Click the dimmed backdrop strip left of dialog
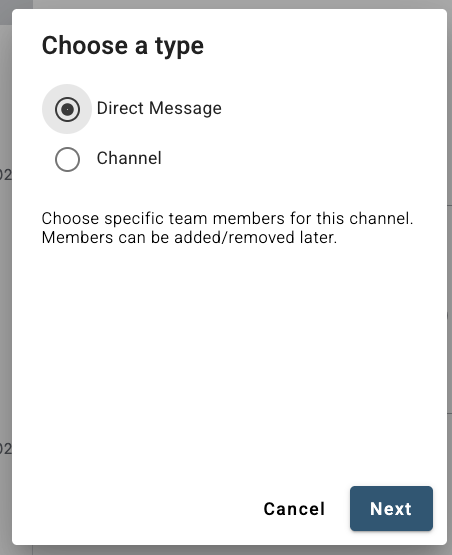Image resolution: width=452 pixels, height=555 pixels. click(6, 283)
